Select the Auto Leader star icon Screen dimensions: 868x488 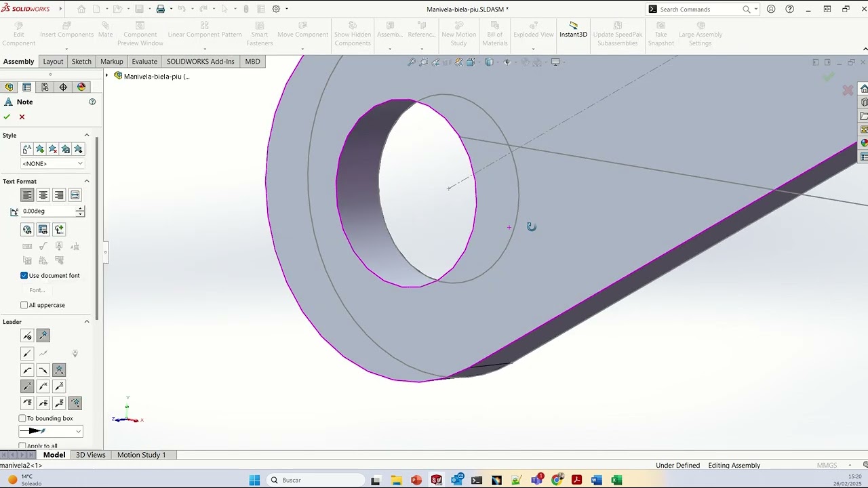(x=43, y=335)
